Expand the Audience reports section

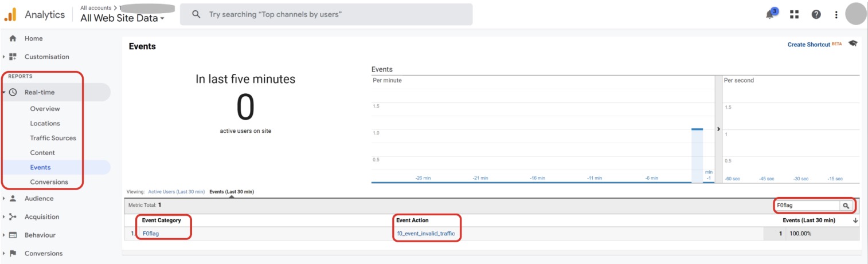pyautogui.click(x=38, y=199)
